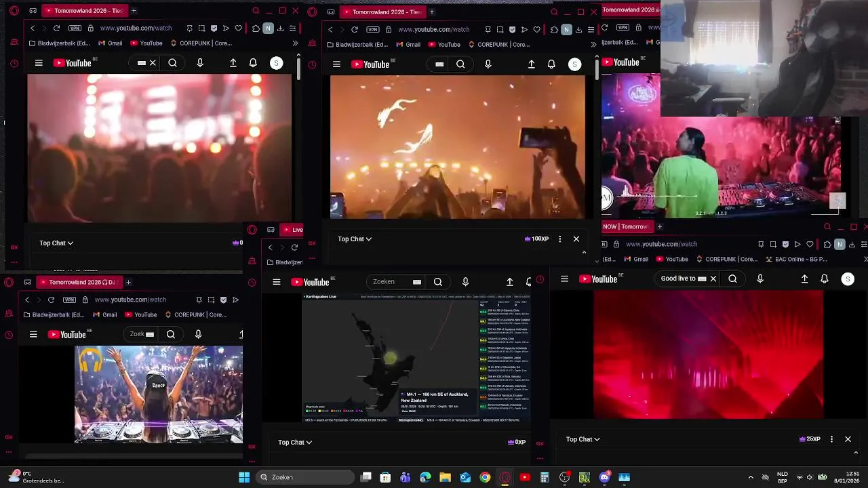
Task: Search magnifier in bottom-left YouTube window
Action: click(x=171, y=334)
